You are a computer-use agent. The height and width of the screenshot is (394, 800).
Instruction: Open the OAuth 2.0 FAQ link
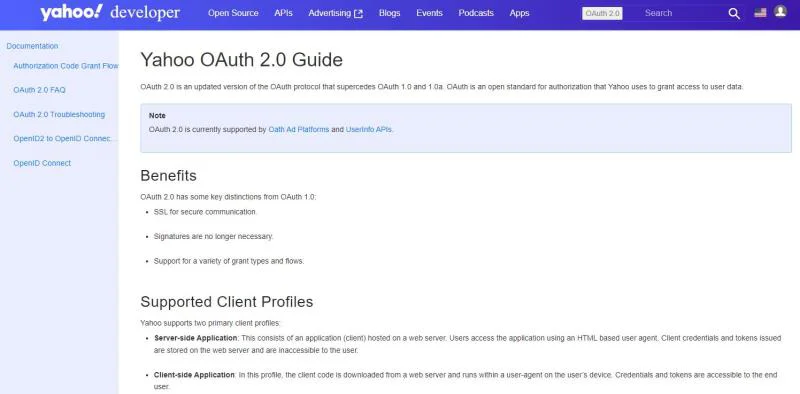pyautogui.click(x=39, y=90)
